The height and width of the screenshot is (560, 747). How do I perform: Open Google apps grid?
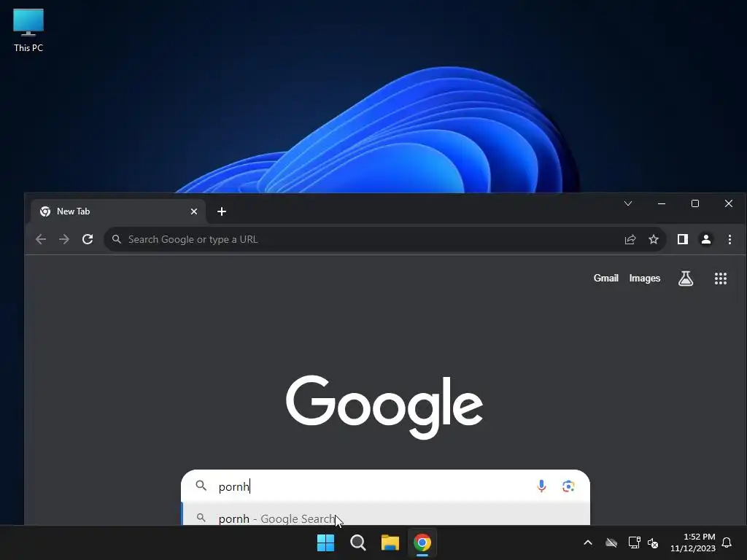tap(720, 279)
